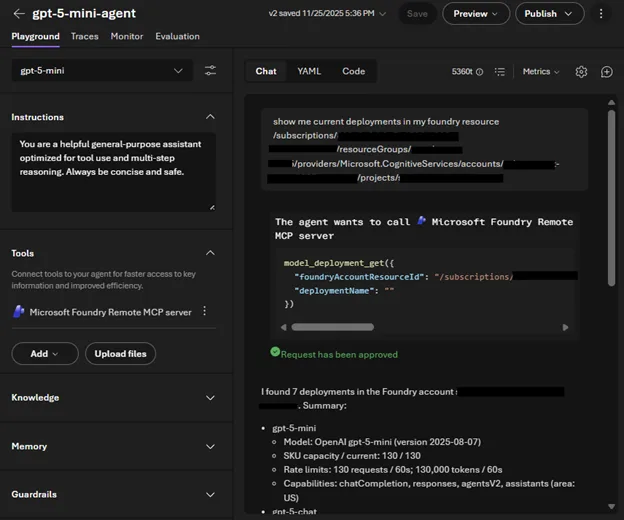Switch to the Traces tab
Screen dimensions: 624x520
point(85,36)
